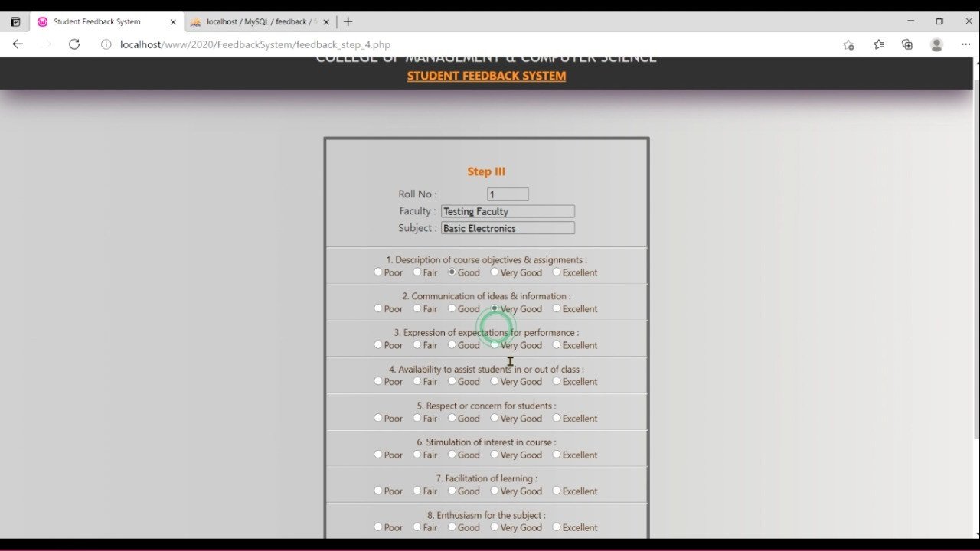Image resolution: width=980 pixels, height=551 pixels.
Task: Open the Collections icon
Action: tap(907, 44)
